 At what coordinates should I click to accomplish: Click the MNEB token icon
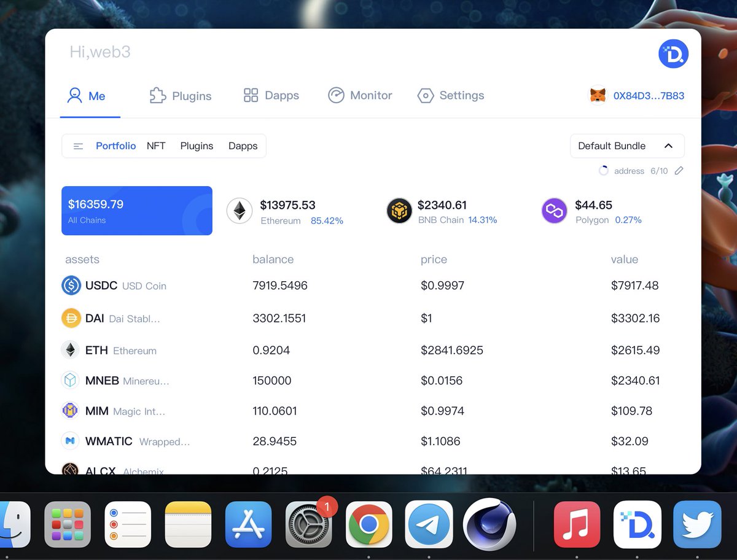click(x=71, y=380)
